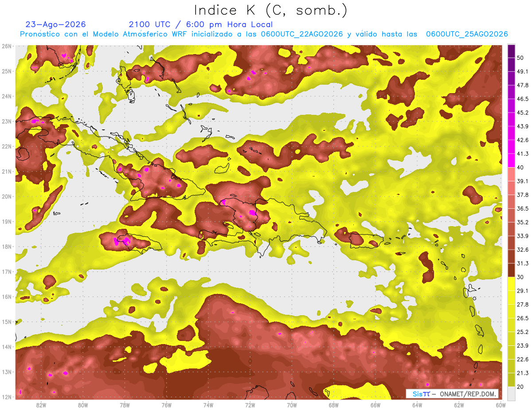Viewport: 532px width, 411px height.
Task: Click the longitude label '64W'
Action: pyautogui.click(x=417, y=405)
